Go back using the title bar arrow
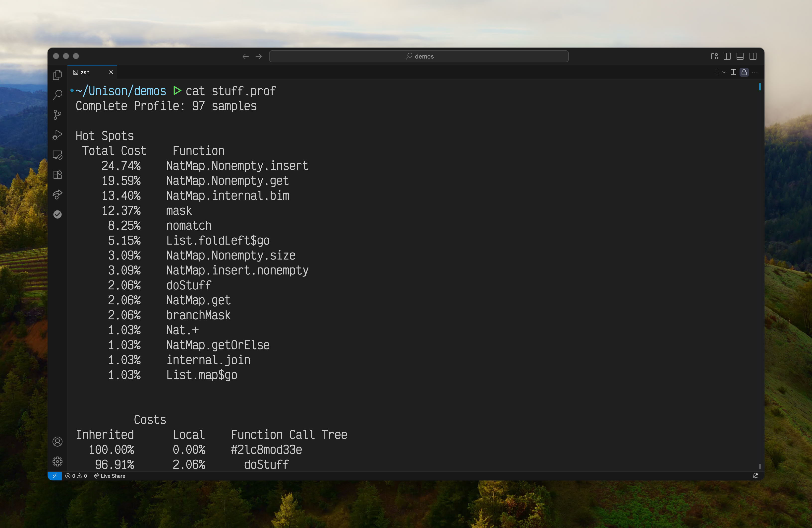The height and width of the screenshot is (528, 812). click(245, 56)
